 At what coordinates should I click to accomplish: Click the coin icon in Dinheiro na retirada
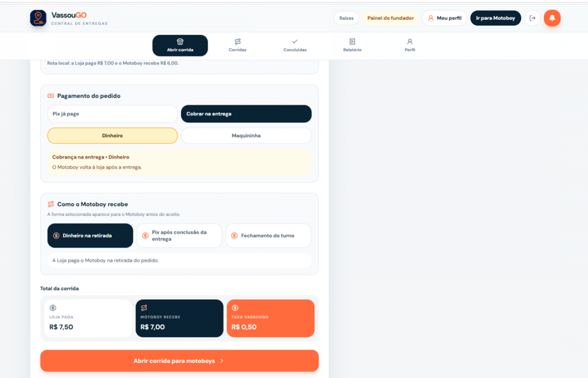point(56,236)
